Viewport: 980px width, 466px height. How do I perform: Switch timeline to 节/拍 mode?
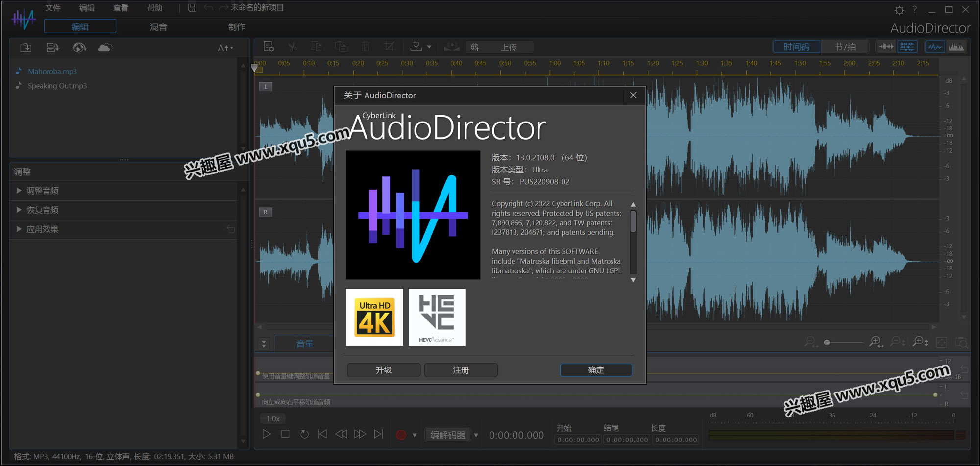click(845, 47)
